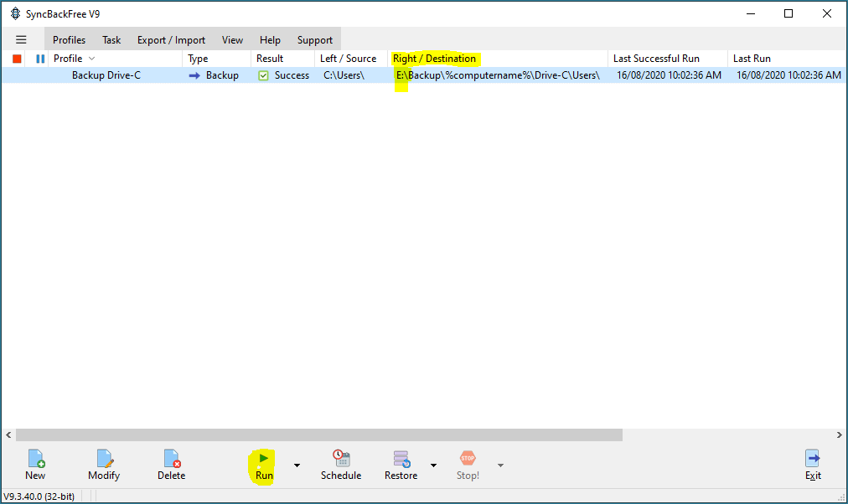Minimize the SyncBackFree window
The width and height of the screenshot is (848, 504).
tap(751, 13)
